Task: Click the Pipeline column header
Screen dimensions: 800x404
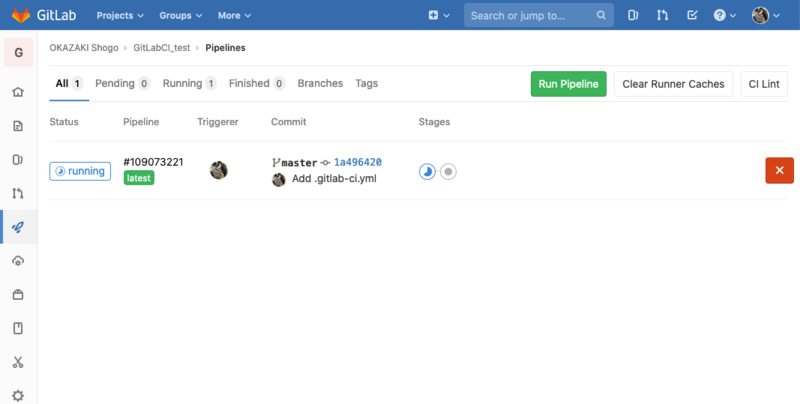Action: point(141,122)
